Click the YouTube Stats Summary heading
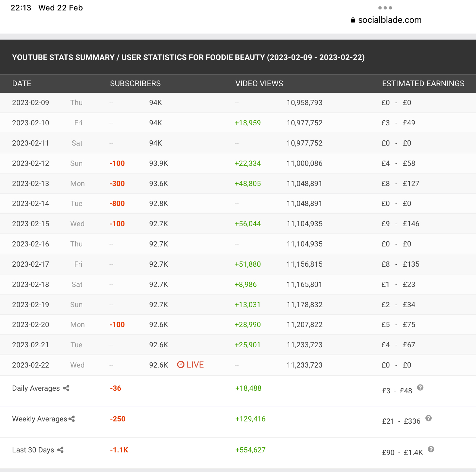This screenshot has height=472, width=476. (x=188, y=57)
